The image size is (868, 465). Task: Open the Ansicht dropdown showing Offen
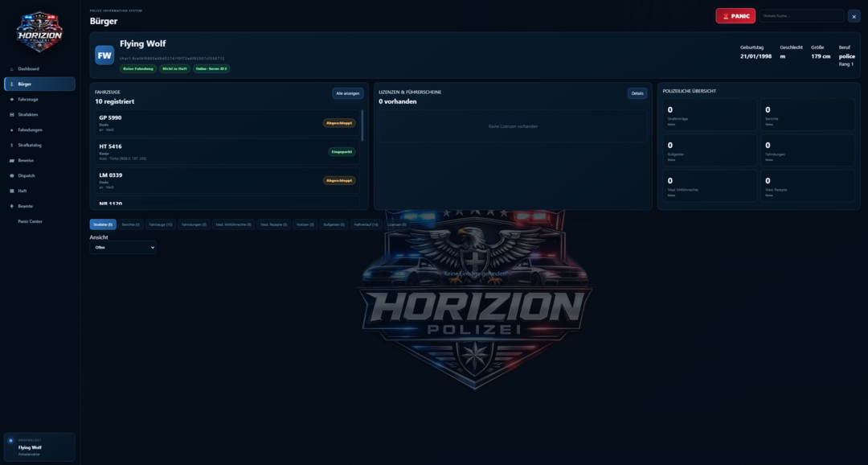coord(123,248)
